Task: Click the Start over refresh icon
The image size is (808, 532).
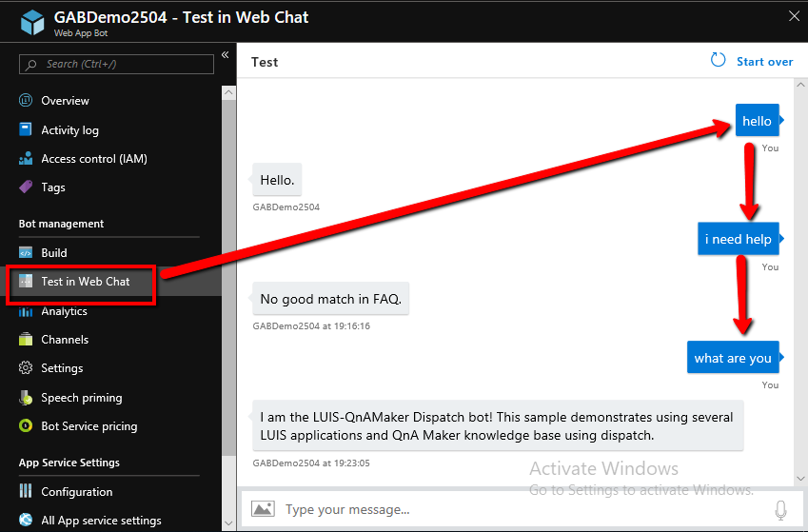Action: pyautogui.click(x=718, y=60)
